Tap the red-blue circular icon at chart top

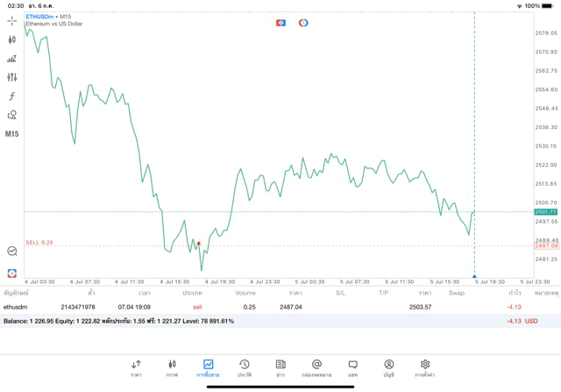coord(303,22)
